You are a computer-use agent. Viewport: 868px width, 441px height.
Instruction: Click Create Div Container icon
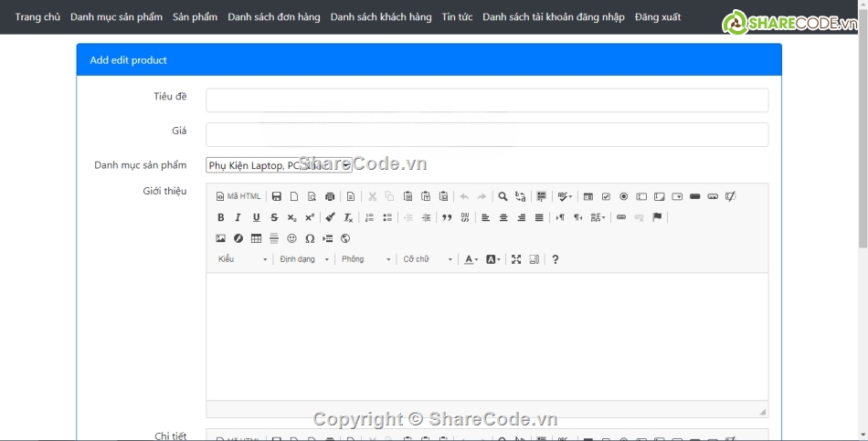[465, 217]
